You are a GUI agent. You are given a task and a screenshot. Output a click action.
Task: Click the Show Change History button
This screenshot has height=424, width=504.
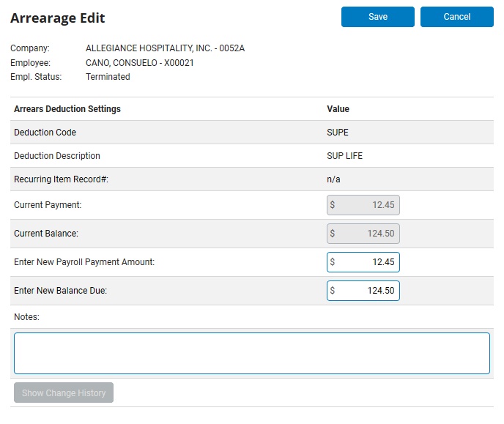click(64, 393)
